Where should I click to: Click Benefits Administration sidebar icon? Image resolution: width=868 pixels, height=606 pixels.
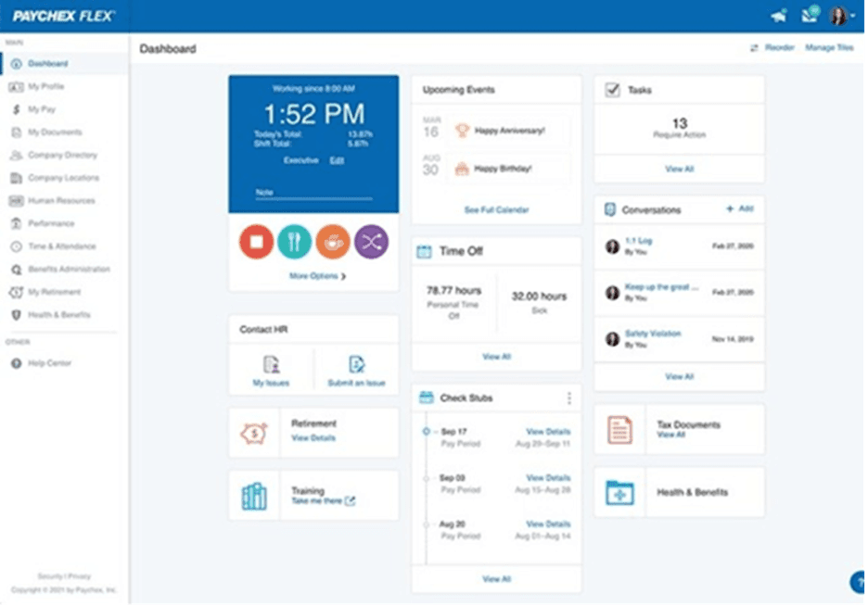(16, 270)
